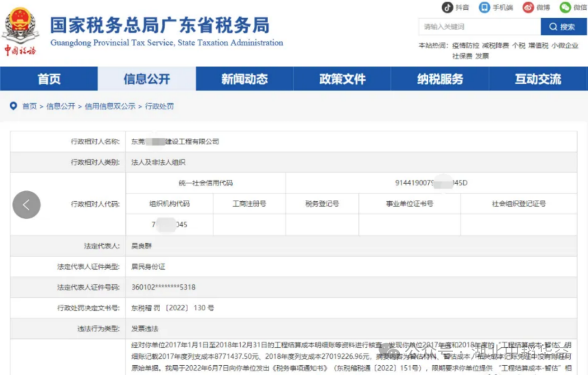
Task: Select the highlighted 信息公开 tab
Action: (x=146, y=78)
